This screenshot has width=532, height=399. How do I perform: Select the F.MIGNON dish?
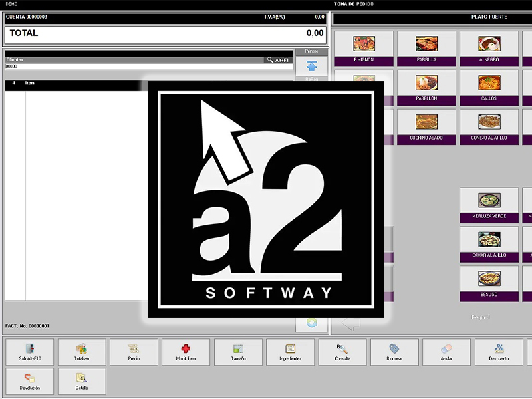coord(364,49)
